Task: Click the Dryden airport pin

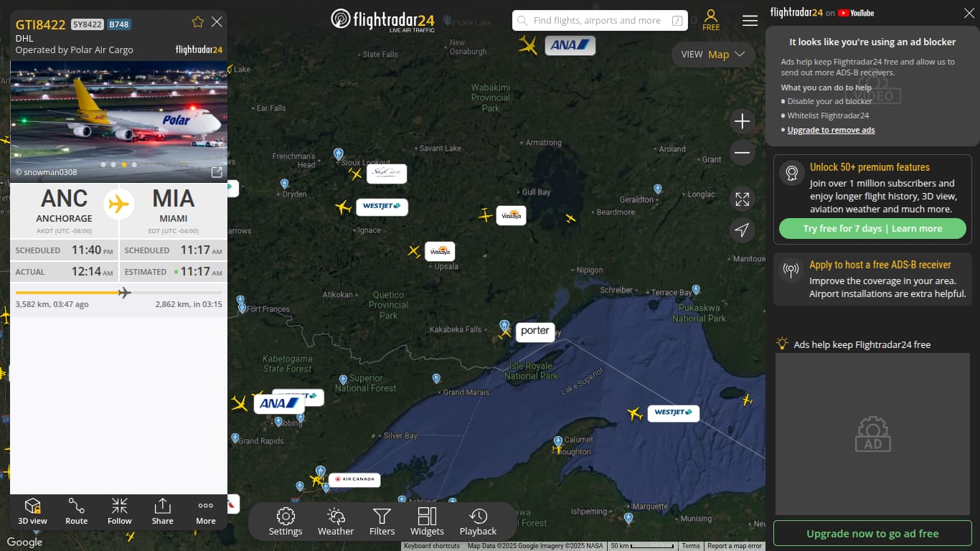Action: coord(284,184)
